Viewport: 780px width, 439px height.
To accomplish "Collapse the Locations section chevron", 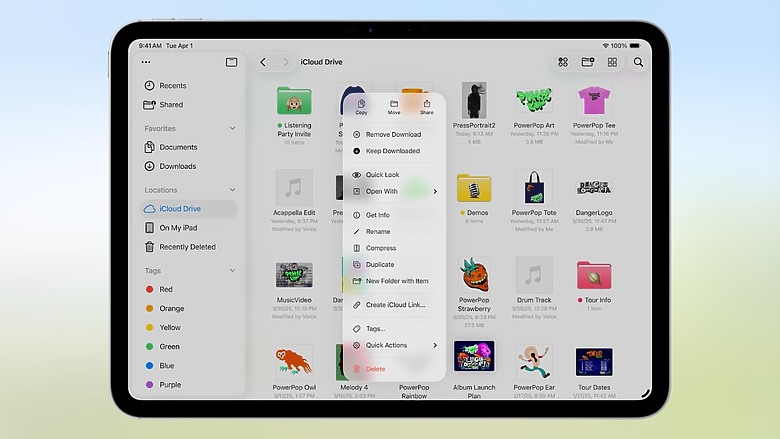I will coord(232,190).
